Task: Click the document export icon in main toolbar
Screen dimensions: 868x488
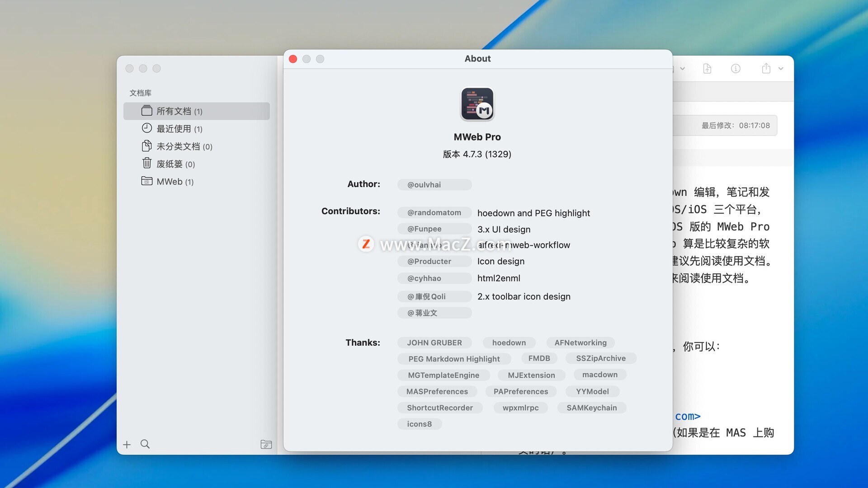Action: click(x=707, y=69)
